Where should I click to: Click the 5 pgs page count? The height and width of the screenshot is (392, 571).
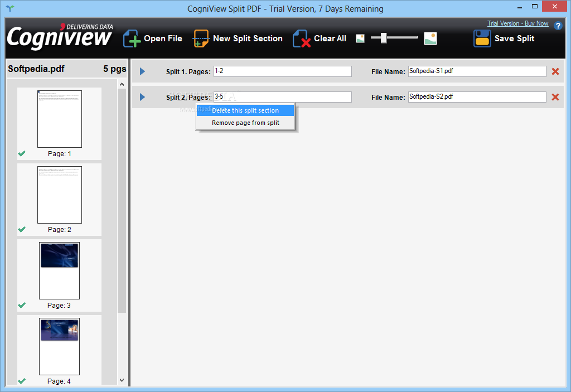115,69
